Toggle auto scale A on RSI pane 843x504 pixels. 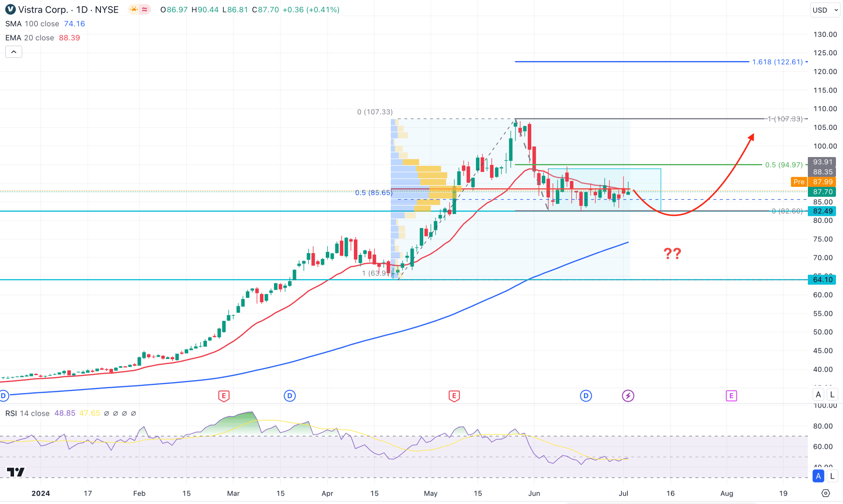818,476
